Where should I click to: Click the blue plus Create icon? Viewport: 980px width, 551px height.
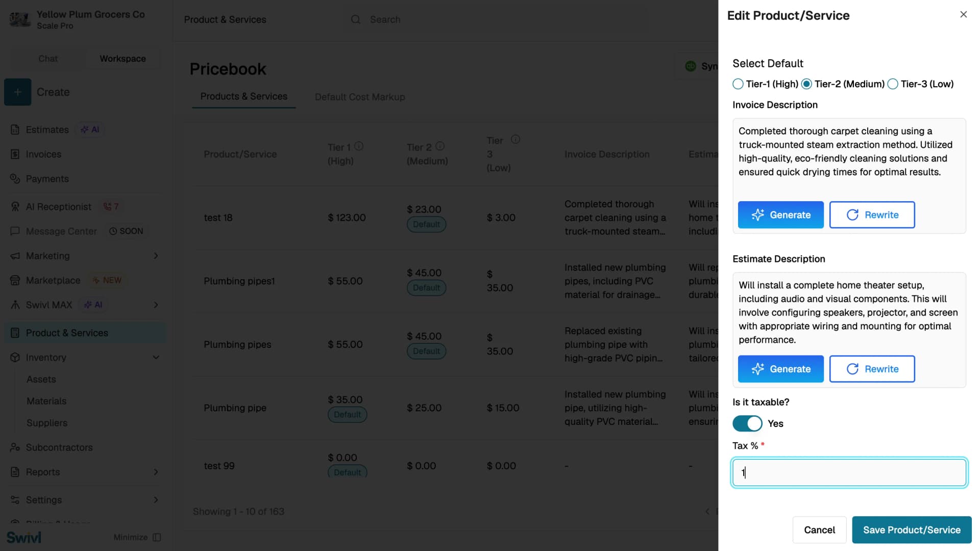coord(18,92)
